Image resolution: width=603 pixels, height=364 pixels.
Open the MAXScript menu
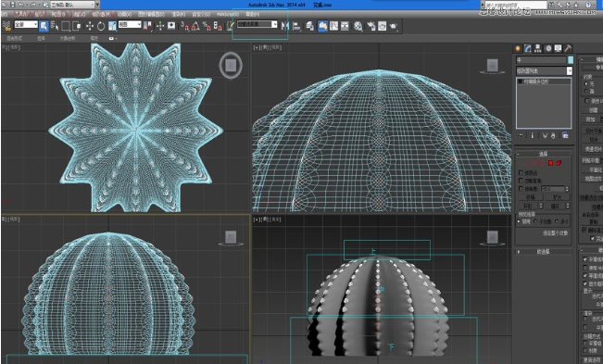tap(228, 14)
